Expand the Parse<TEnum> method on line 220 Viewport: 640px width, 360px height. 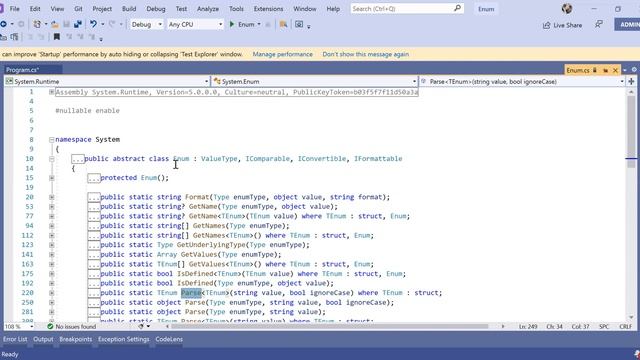[x=52, y=293]
